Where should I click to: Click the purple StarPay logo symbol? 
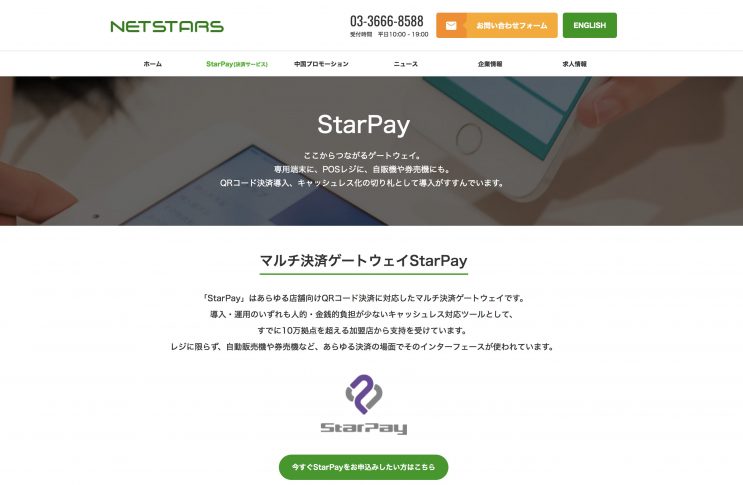click(364, 394)
